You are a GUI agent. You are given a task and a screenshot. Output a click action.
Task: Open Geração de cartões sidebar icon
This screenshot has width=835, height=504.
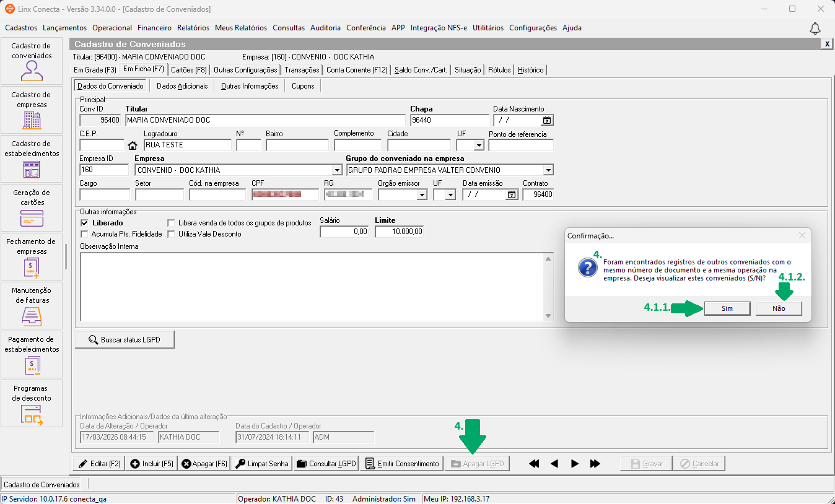point(32,207)
